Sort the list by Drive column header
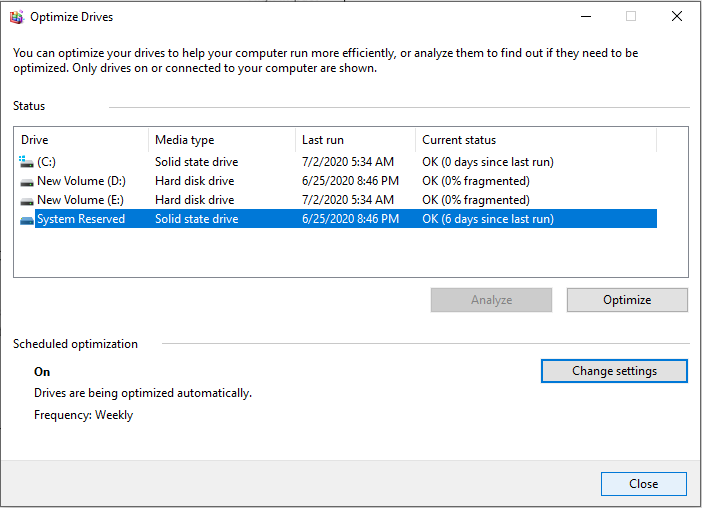This screenshot has width=703, height=509. [80, 140]
